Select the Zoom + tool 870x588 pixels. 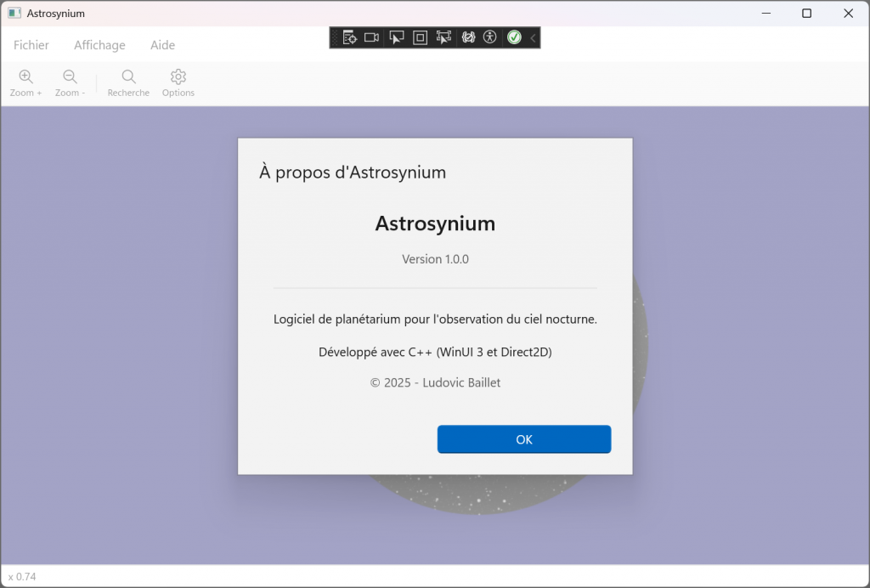point(25,82)
